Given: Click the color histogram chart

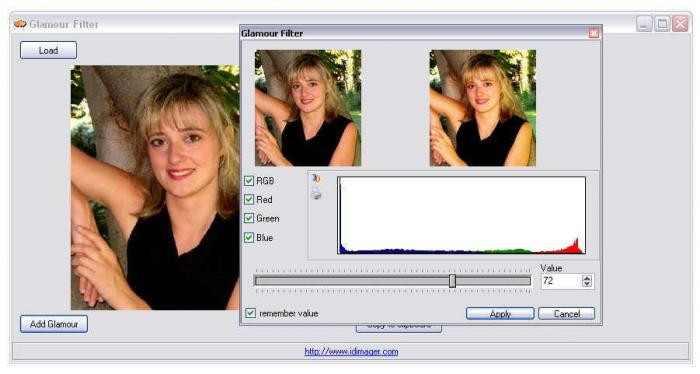Looking at the screenshot, I should [x=462, y=215].
